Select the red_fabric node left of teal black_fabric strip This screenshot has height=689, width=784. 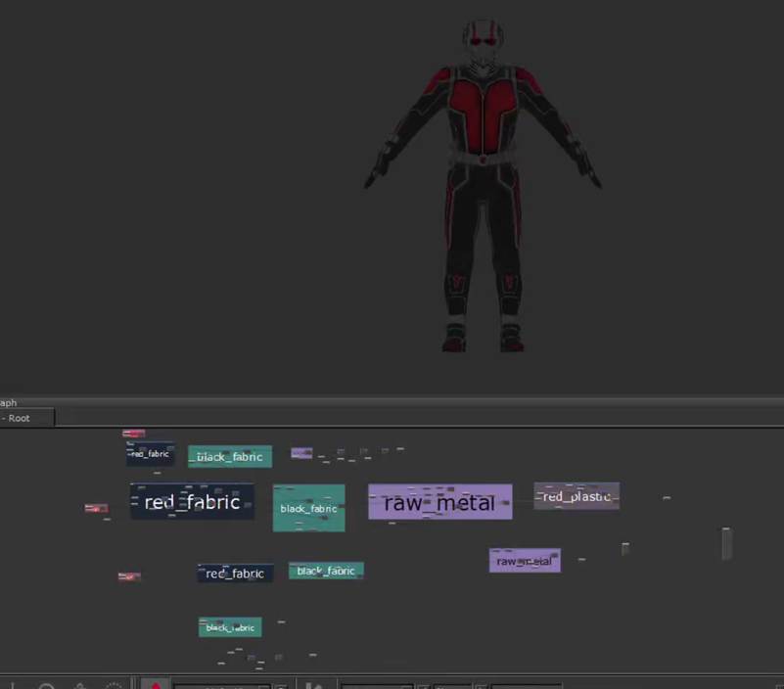tap(235, 574)
